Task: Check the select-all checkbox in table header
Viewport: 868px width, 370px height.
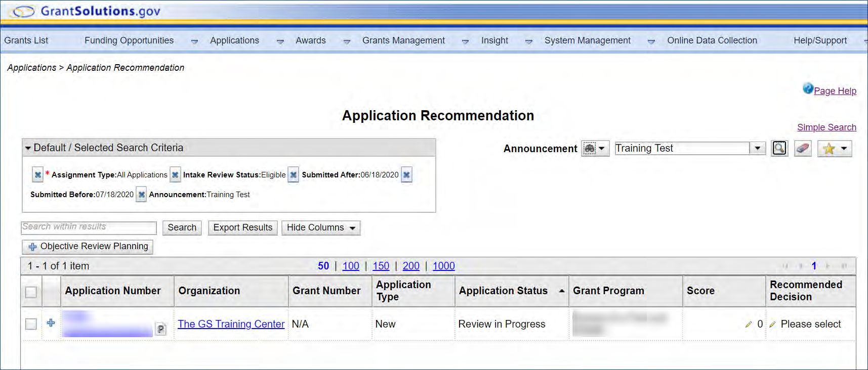Action: [x=31, y=292]
